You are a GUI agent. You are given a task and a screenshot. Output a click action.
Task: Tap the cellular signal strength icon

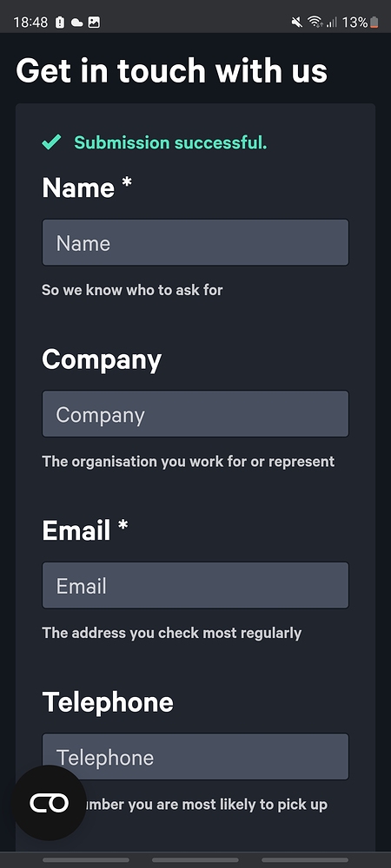[x=331, y=23]
